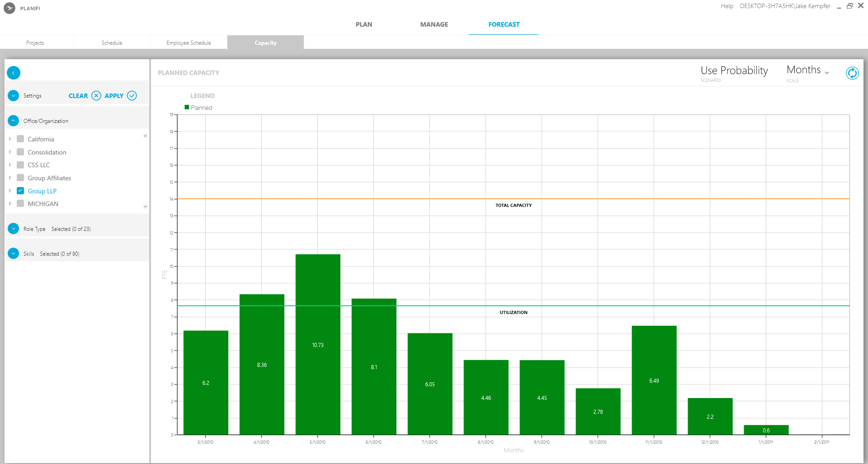The image size is (868, 464).
Task: Click the Planifi logo icon
Action: click(9, 8)
